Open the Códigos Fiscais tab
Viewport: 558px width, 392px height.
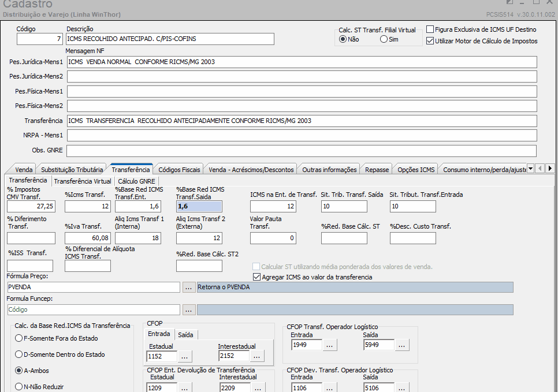[179, 170]
